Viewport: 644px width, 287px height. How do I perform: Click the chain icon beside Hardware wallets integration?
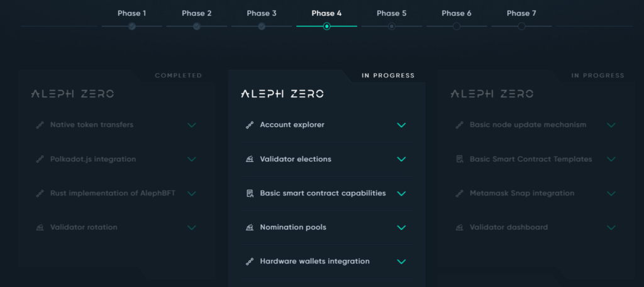249,261
